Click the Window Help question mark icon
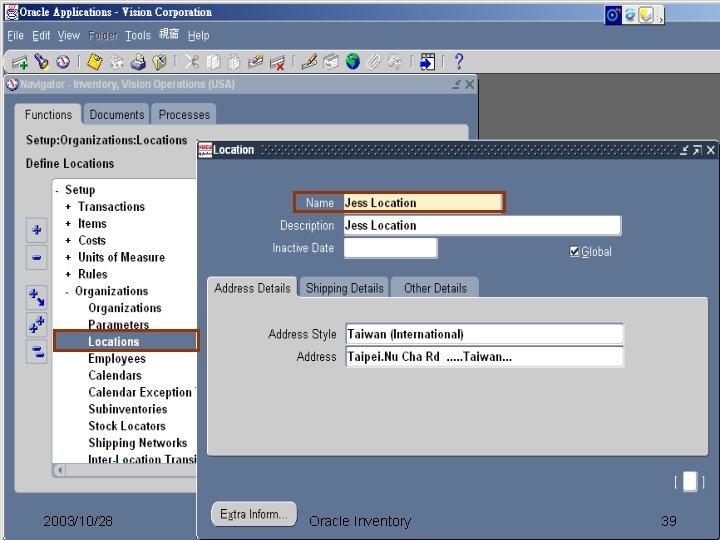Image resolution: width=720 pixels, height=540 pixels. tap(458, 62)
